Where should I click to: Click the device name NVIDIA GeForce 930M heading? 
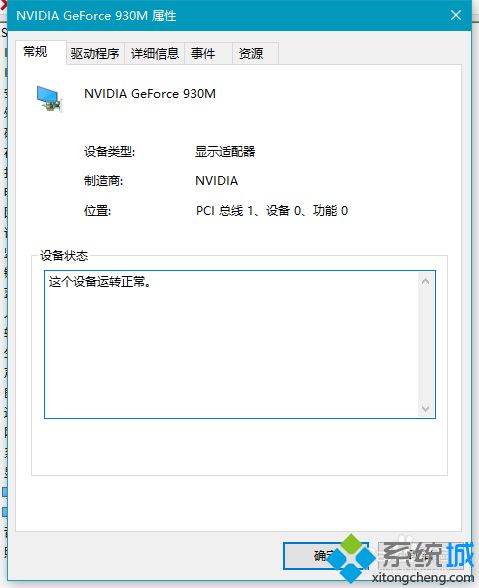click(150, 94)
